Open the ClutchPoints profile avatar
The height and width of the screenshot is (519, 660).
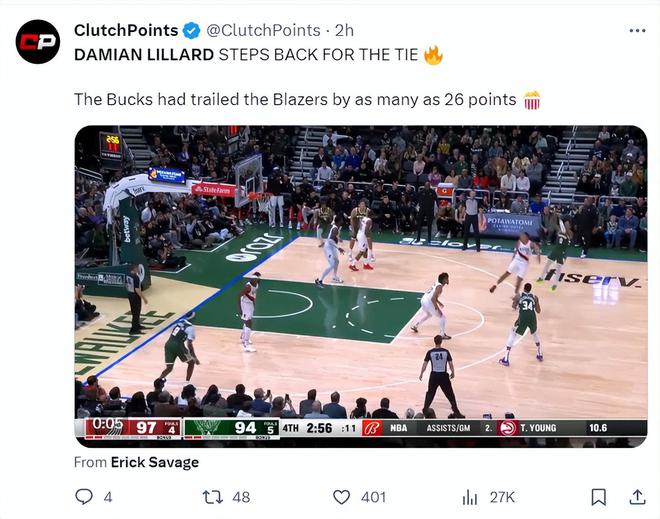[x=38, y=41]
